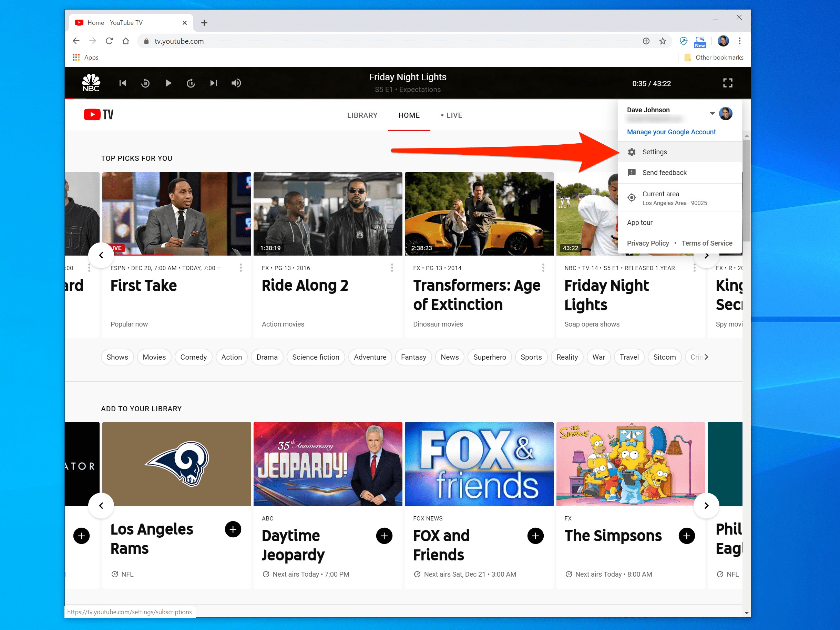Image resolution: width=840 pixels, height=630 pixels.
Task: Skip forward 15 seconds in player
Action: (191, 83)
